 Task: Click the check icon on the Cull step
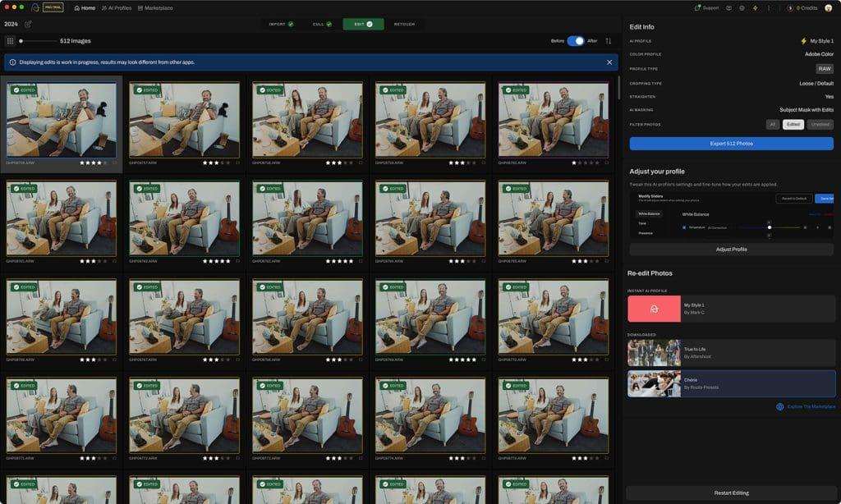(x=329, y=24)
